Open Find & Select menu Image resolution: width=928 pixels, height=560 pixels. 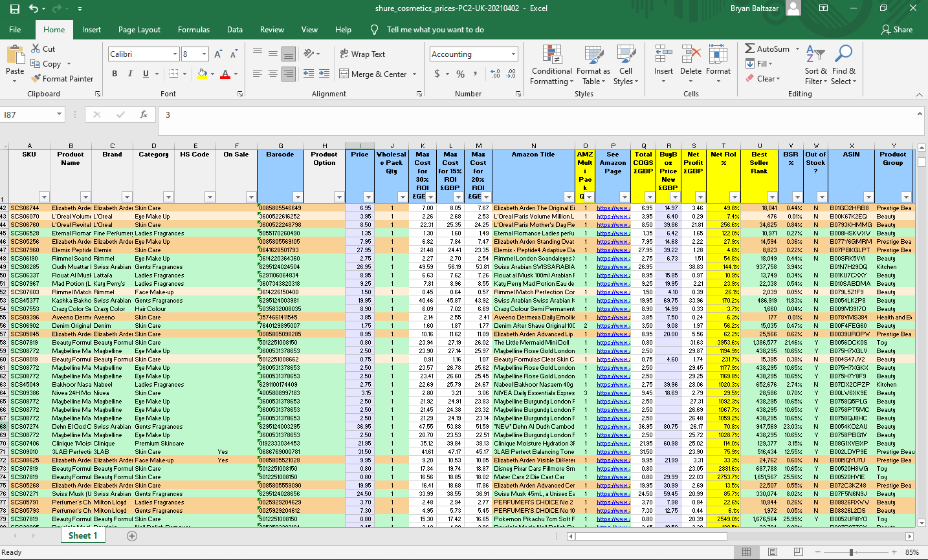[x=844, y=65]
